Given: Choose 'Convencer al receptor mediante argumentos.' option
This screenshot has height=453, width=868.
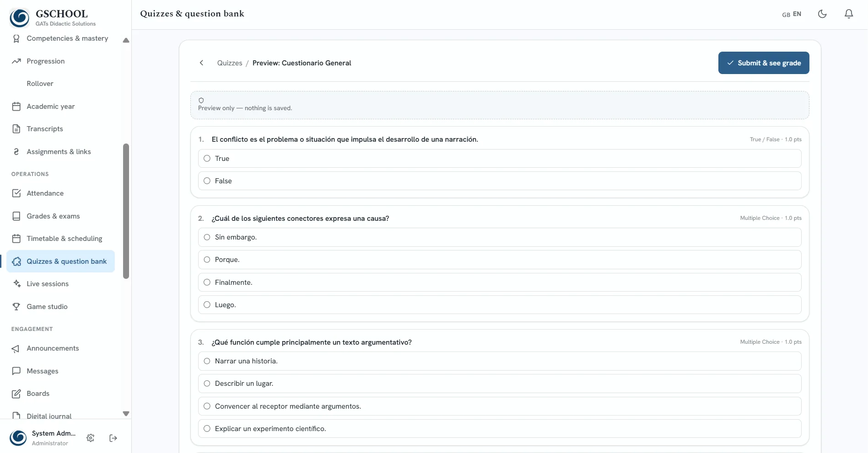Looking at the screenshot, I should tap(500, 406).
